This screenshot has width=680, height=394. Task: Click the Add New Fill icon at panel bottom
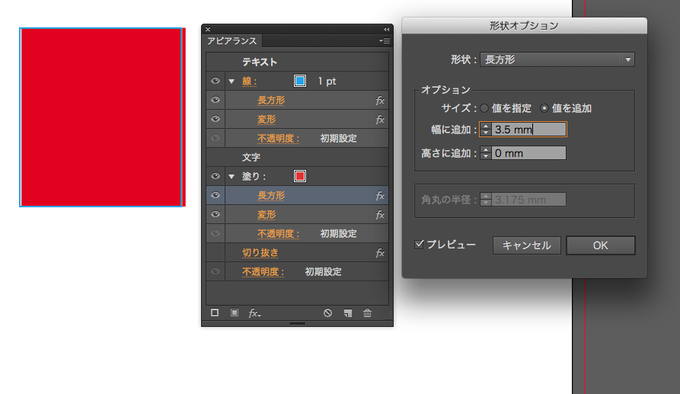(x=234, y=313)
